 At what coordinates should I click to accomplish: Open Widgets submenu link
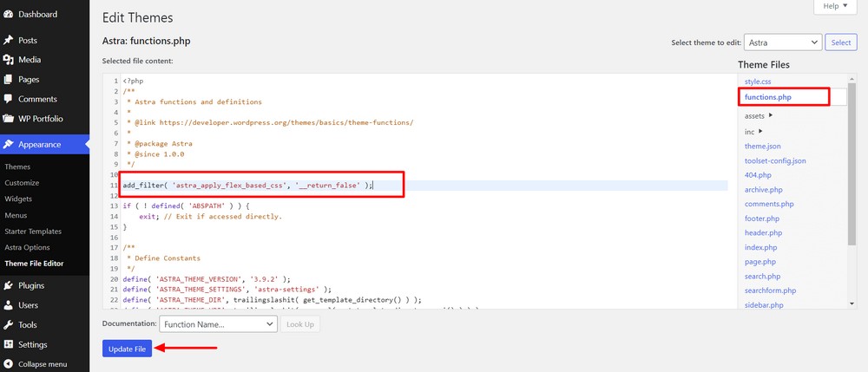(18, 199)
